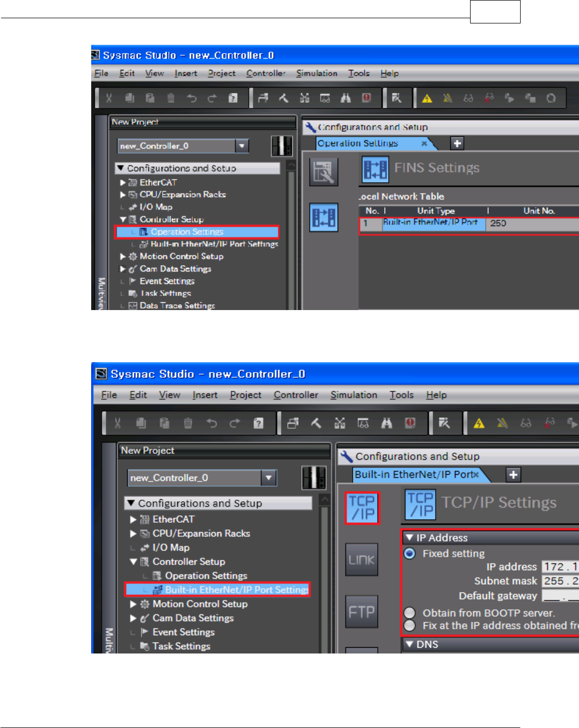The width and height of the screenshot is (579, 728).
Task: Expand Cam Data Settings in the TCP/IP Settings window tree
Action: 133,618
